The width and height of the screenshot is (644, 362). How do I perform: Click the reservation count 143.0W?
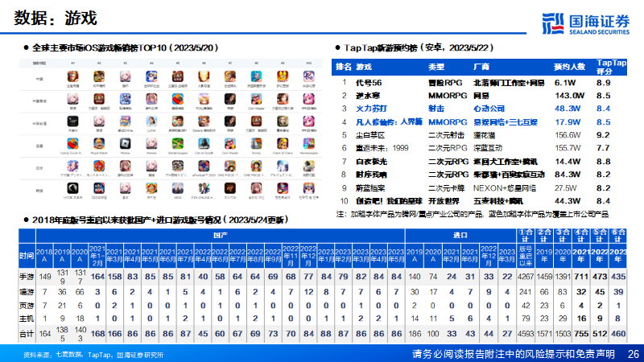coord(569,96)
